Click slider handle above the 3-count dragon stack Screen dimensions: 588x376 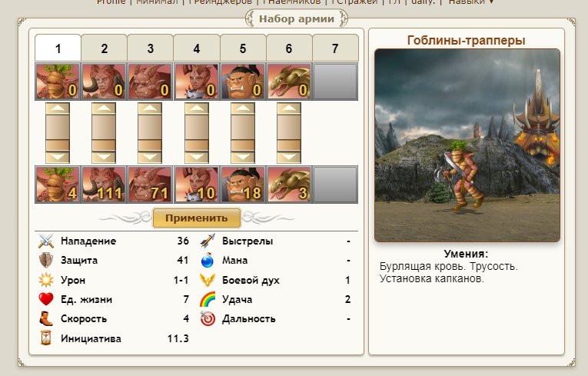click(x=289, y=145)
